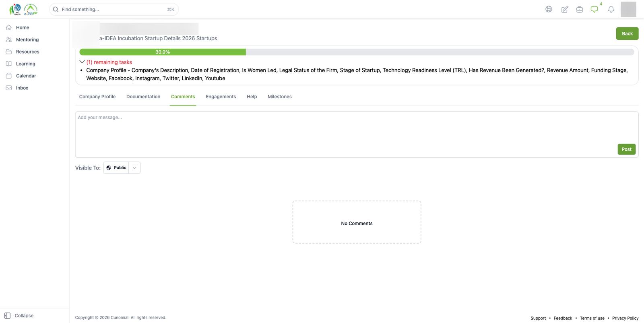Viewport: 644px width, 323px height.
Task: Open the Visible To dropdown arrow
Action: point(134,168)
